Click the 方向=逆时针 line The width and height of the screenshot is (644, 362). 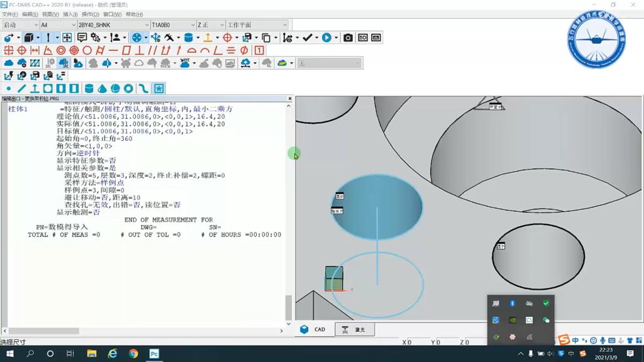78,153
